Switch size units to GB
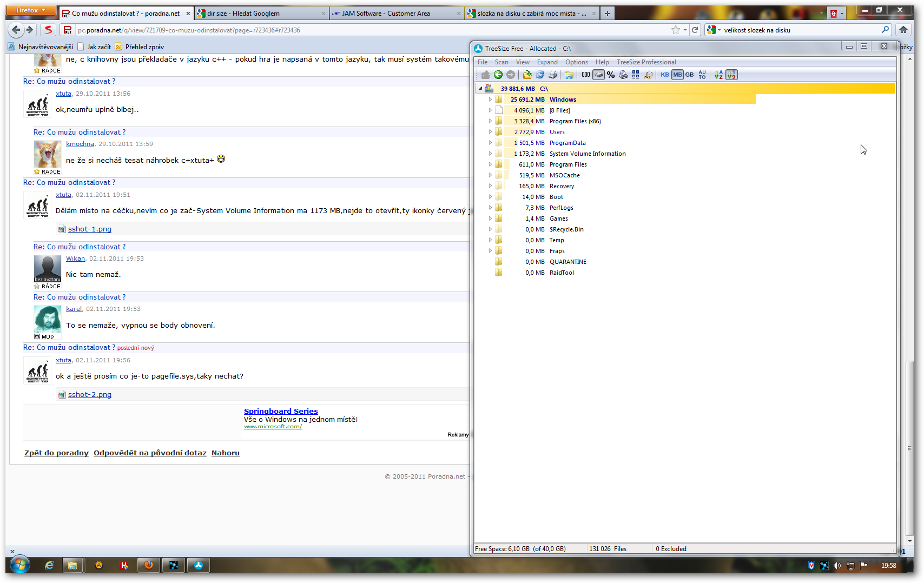924x583 pixels. click(x=690, y=75)
